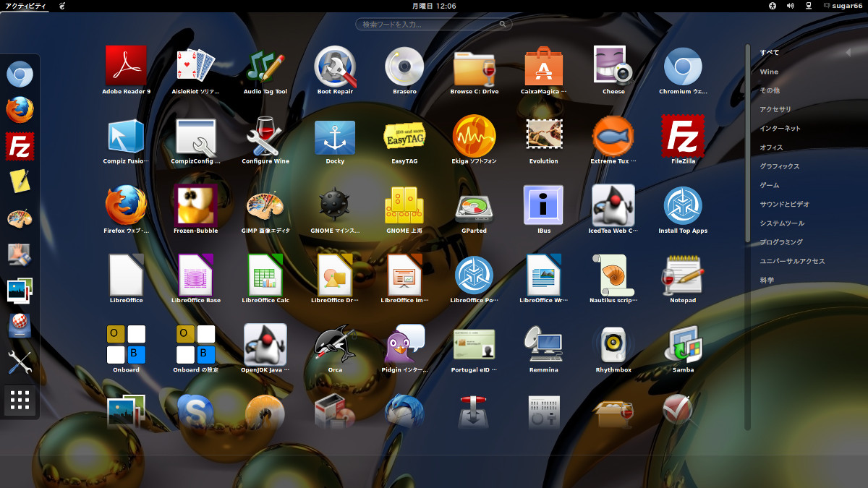Image resolution: width=868 pixels, height=488 pixels.
Task: Open Activities overview button
Action: (25, 6)
